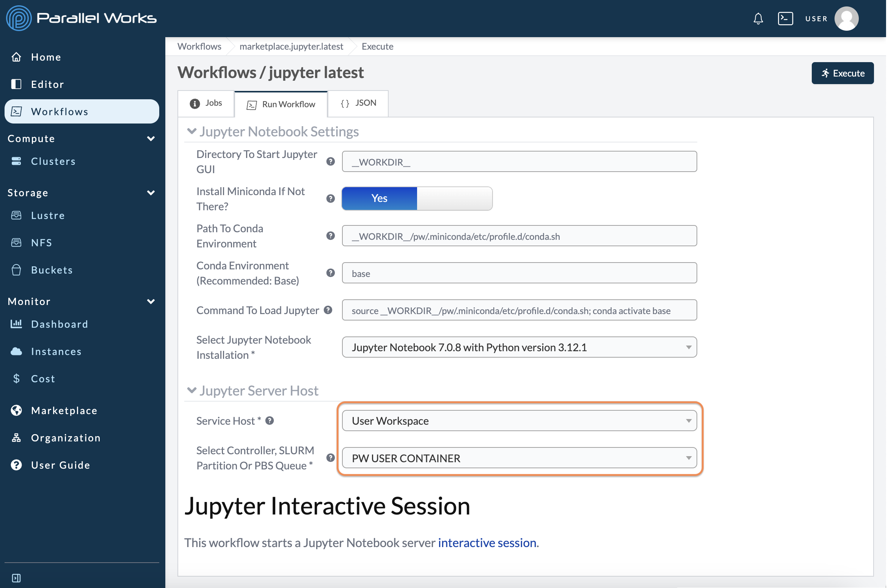Click Path To Conda Environment field
This screenshot has width=888, height=588.
click(x=519, y=236)
